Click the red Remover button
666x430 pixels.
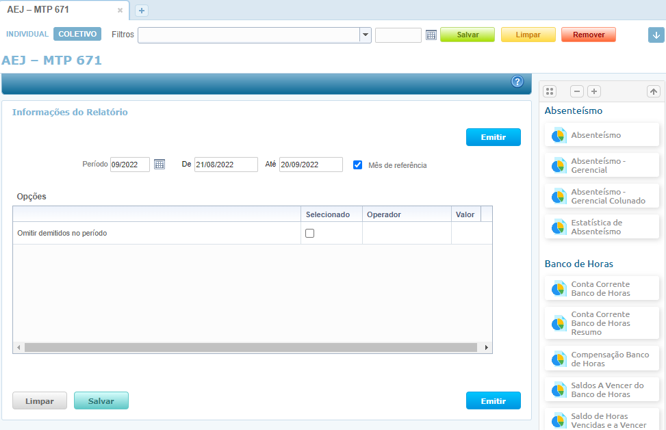[588, 35]
